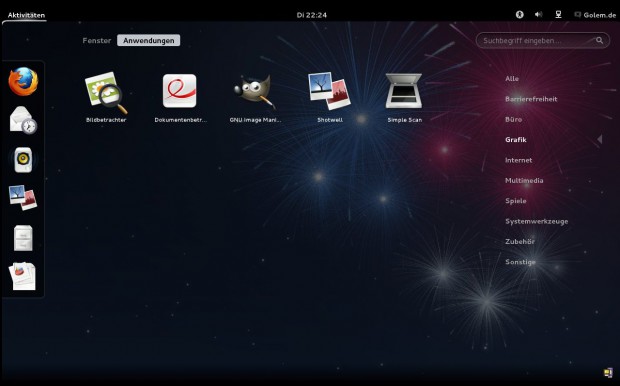Screen dimensions: 620x386
Task: Select the Sonstige category
Action: click(520, 262)
